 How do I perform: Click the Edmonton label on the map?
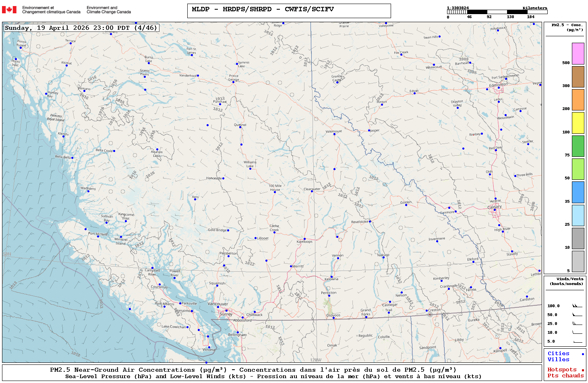point(498,85)
